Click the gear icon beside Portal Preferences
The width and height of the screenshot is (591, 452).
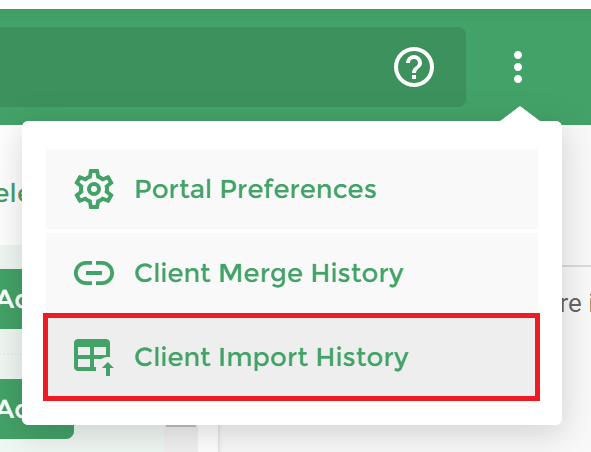point(94,189)
